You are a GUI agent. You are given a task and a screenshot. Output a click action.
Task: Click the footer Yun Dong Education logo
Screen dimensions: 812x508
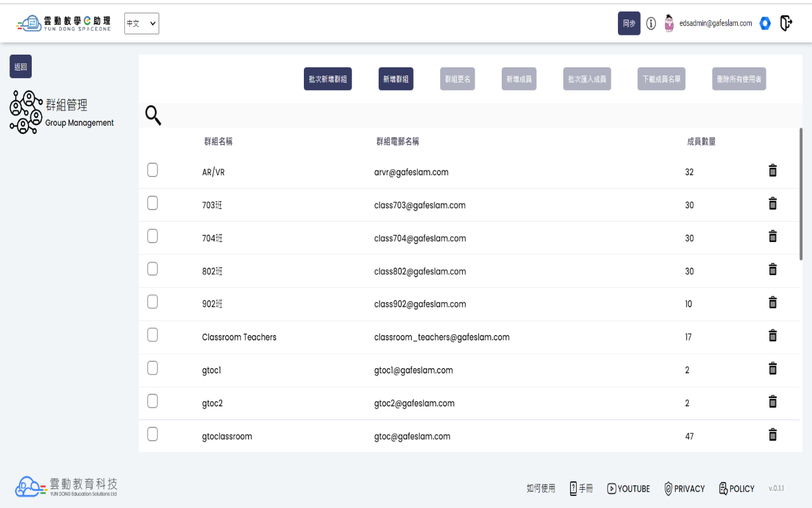[x=67, y=486]
